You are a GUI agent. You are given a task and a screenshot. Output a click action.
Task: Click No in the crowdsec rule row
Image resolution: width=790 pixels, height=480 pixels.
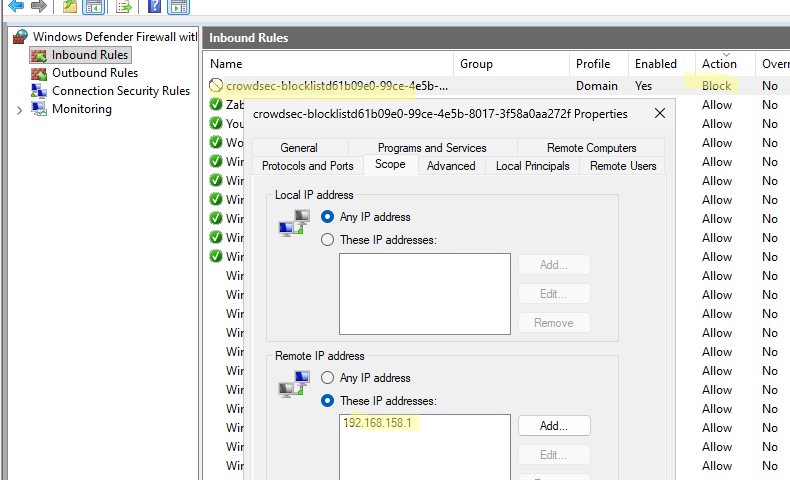coord(770,86)
